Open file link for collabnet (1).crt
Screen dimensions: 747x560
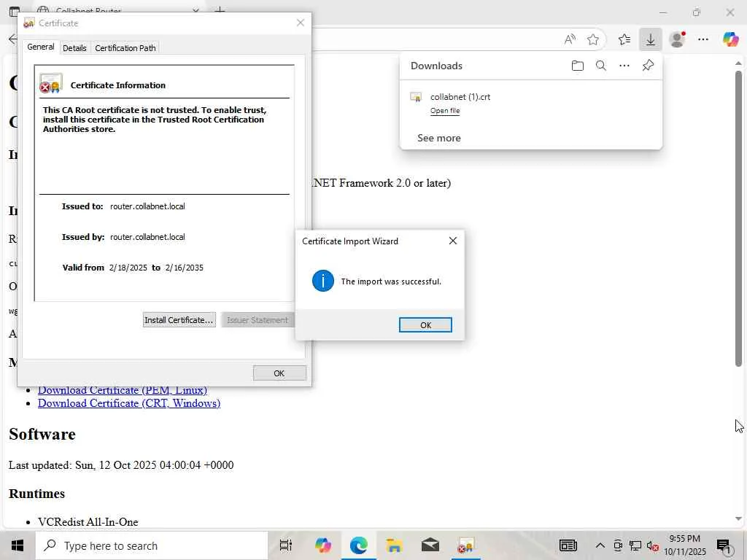445,111
